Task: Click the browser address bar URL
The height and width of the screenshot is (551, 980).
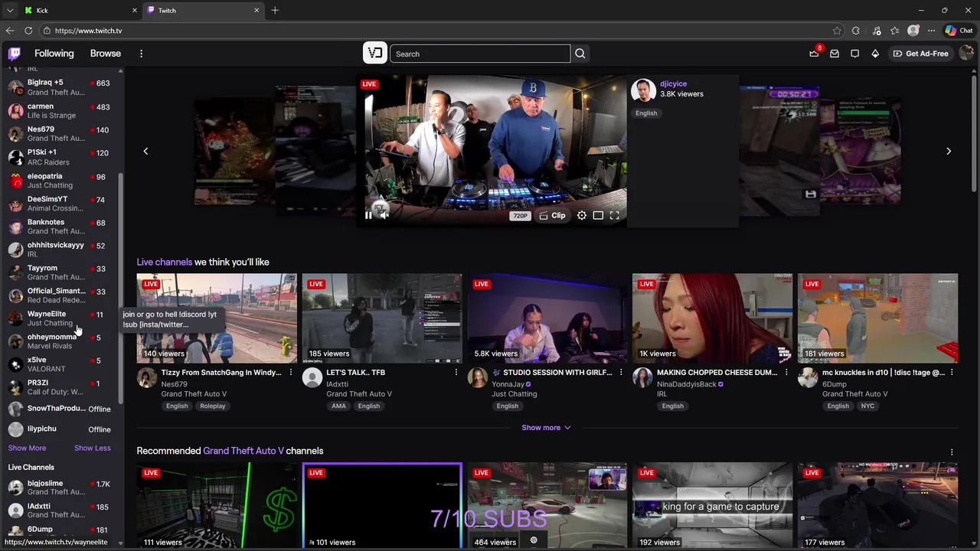Action: click(88, 31)
